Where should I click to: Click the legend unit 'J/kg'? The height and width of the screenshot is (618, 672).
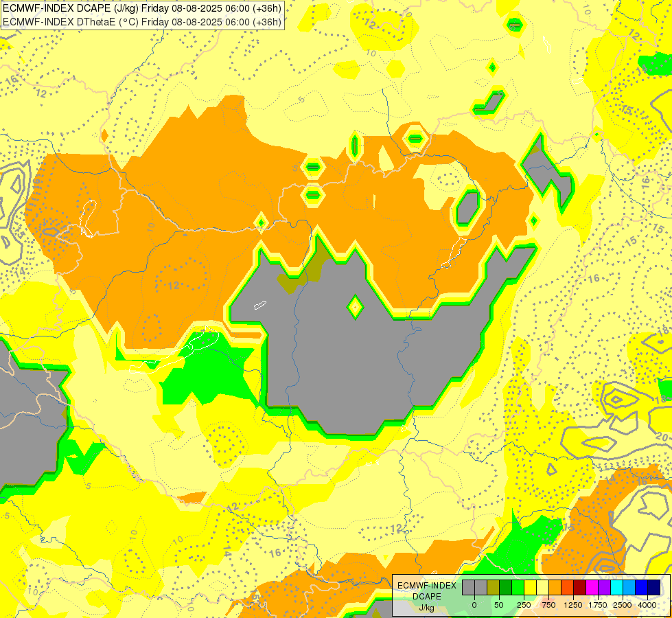coord(427,608)
